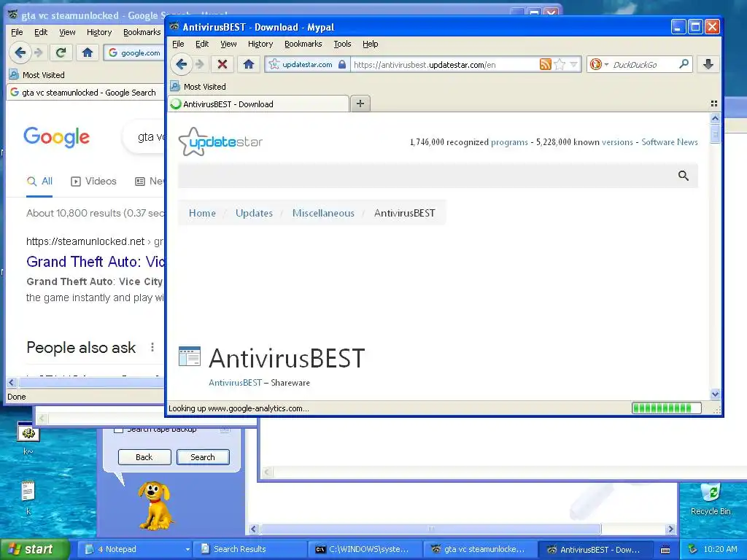The image size is (747, 560).
Task: Click People also ask options dots
Action: tap(152, 347)
